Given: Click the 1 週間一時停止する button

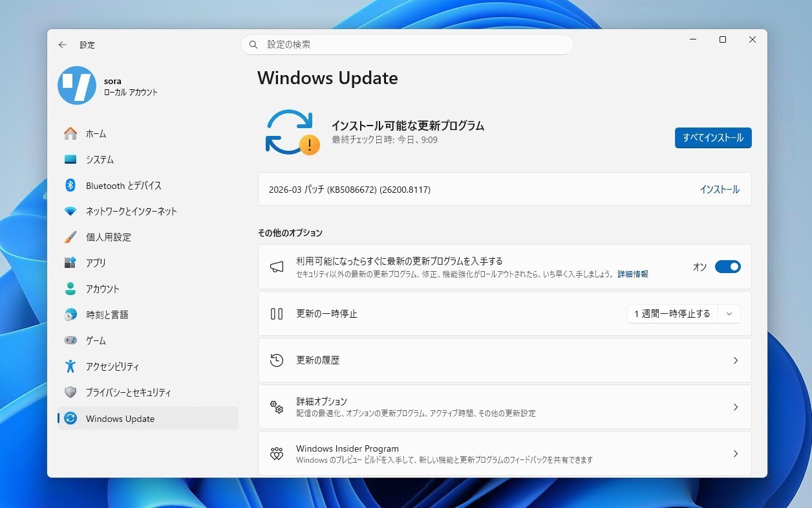Looking at the screenshot, I should [x=672, y=314].
